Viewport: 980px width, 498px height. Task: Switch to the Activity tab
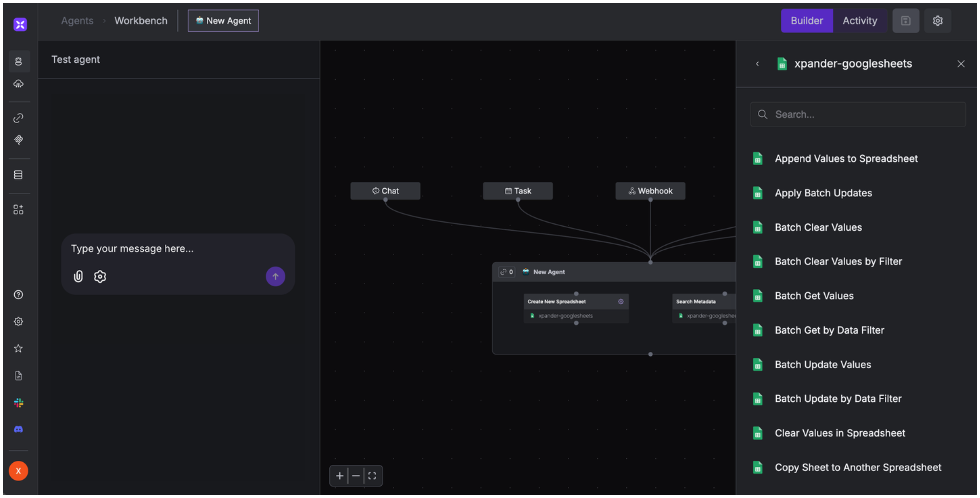click(x=860, y=21)
